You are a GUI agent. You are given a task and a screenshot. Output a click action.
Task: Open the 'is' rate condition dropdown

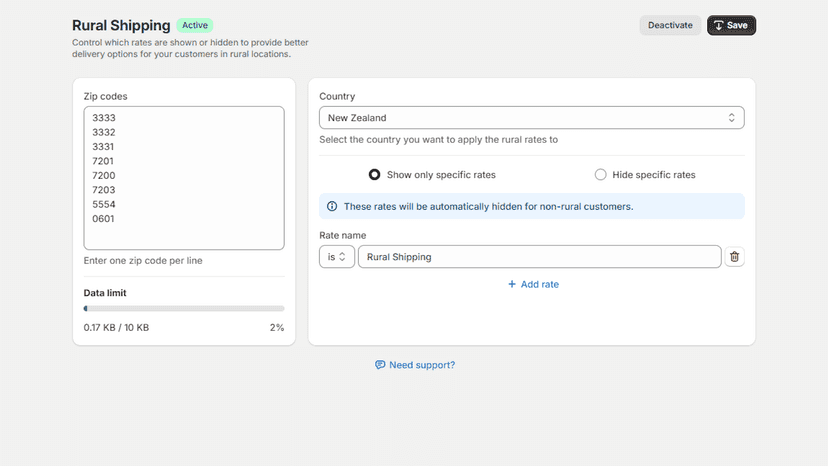click(x=336, y=257)
